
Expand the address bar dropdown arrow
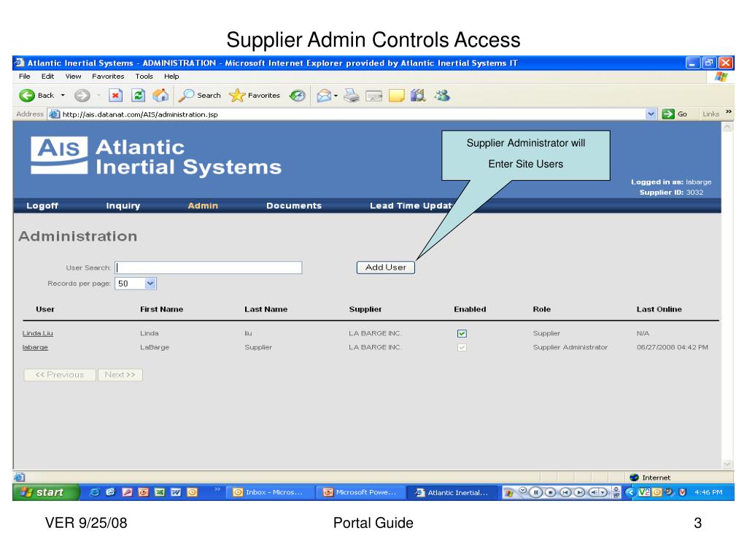[x=651, y=114]
